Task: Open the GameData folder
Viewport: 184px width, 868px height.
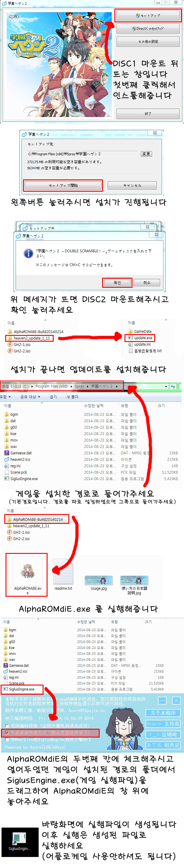Action: (x=142, y=331)
